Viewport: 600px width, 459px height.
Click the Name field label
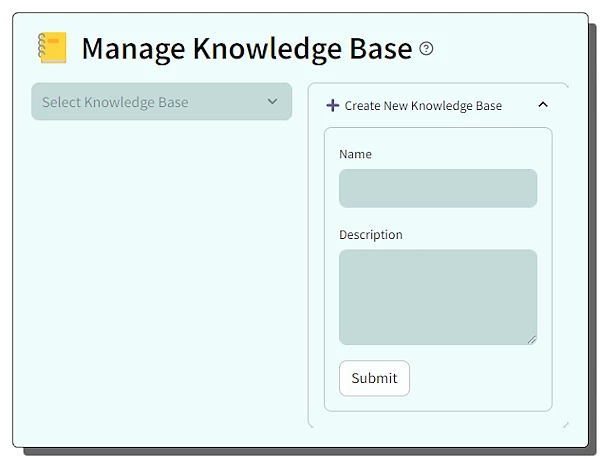click(x=355, y=154)
